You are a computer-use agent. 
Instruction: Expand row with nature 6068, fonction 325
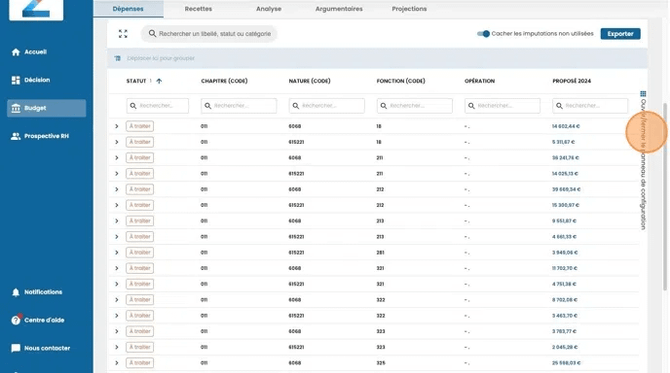[116, 363]
